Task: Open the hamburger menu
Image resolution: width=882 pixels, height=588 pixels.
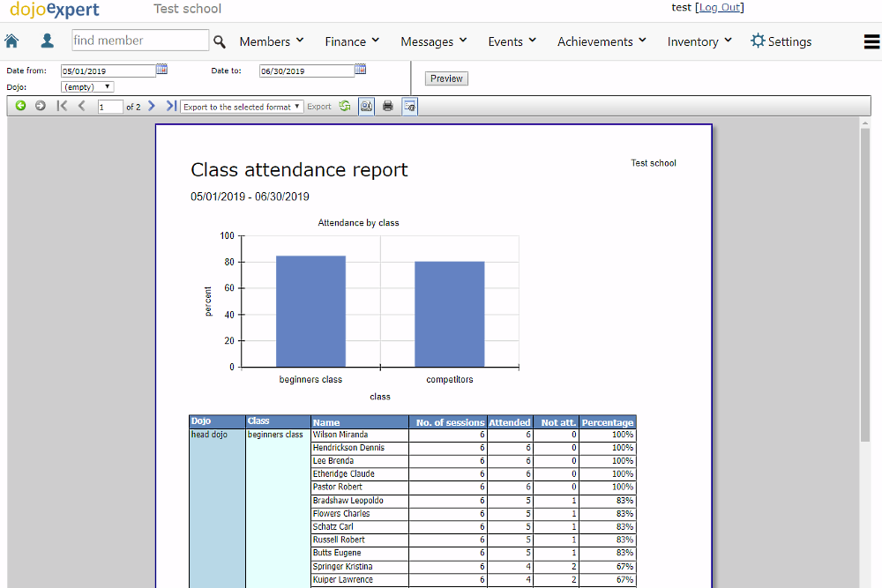Action: pos(872,41)
